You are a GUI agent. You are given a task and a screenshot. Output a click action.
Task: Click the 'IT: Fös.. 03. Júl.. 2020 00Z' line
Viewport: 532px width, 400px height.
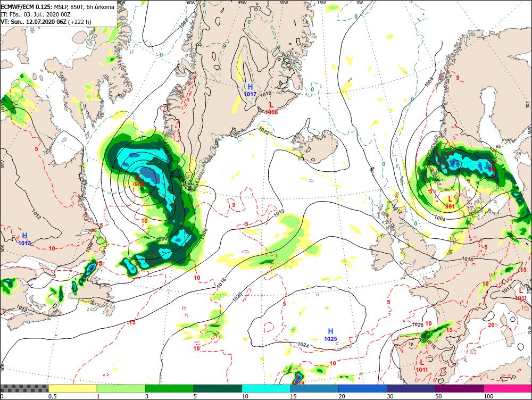[x=37, y=14]
